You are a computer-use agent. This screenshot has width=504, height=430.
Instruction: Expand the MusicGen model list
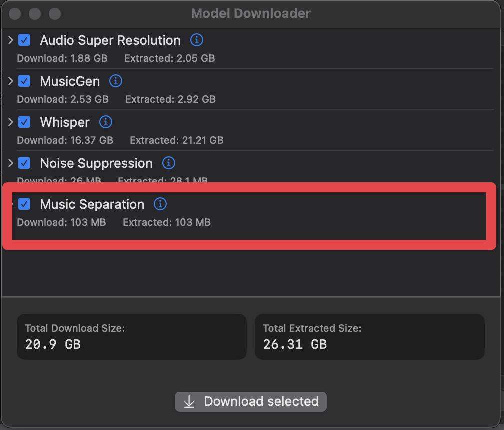point(10,81)
